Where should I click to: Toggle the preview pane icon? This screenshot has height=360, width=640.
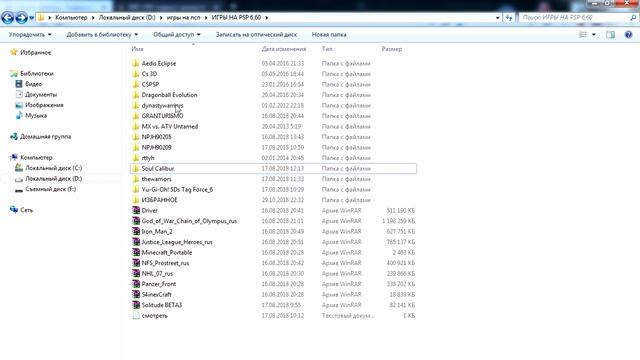(x=610, y=35)
